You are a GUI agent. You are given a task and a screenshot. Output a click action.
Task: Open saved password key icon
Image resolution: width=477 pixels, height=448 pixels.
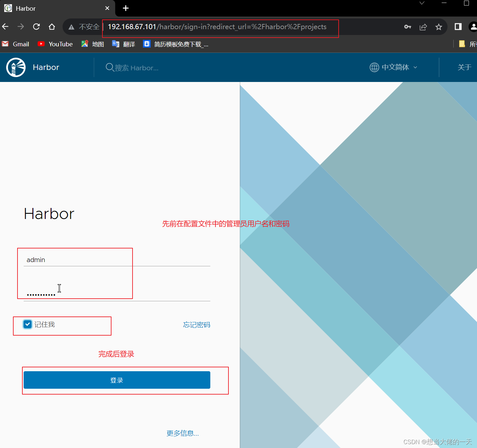408,27
